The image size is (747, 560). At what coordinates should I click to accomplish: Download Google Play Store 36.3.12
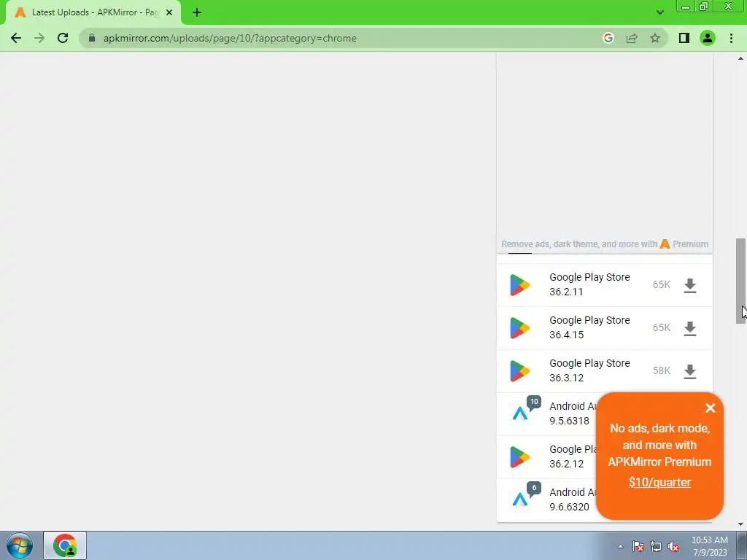pos(690,371)
